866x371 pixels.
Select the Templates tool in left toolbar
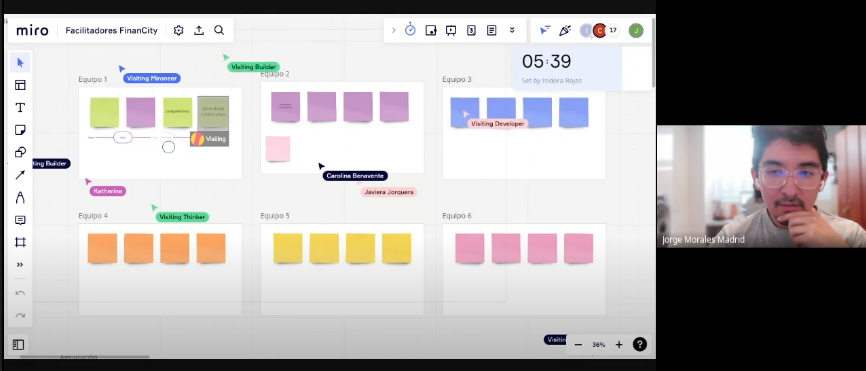coord(20,85)
